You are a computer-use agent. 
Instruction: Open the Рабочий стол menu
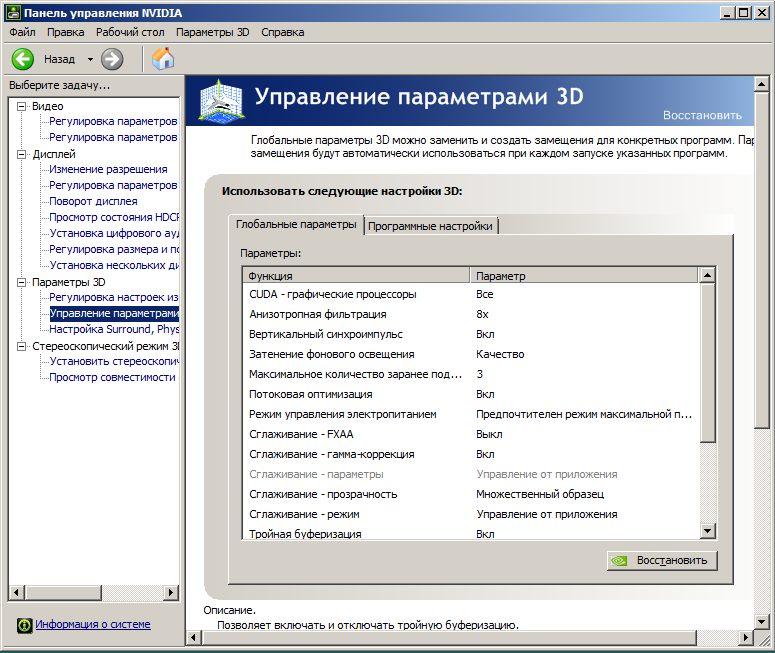[x=130, y=32]
